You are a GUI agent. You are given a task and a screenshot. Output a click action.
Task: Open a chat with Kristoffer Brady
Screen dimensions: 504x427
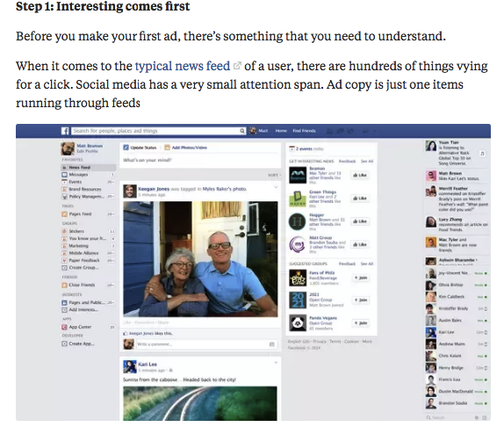coord(457,308)
